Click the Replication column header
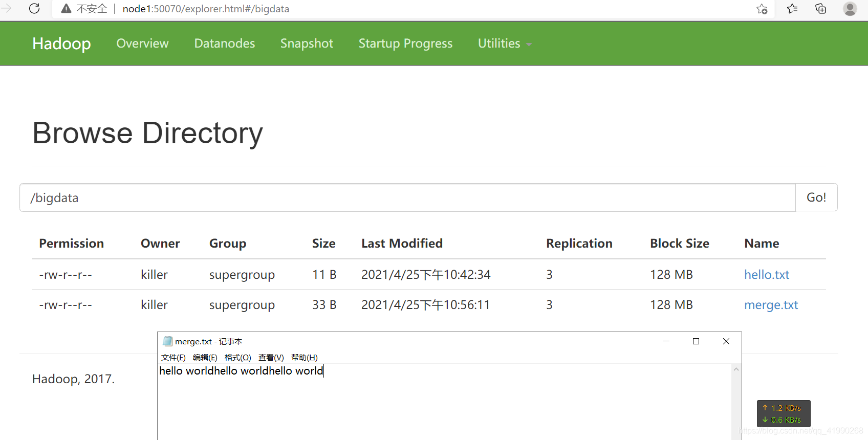This screenshot has width=868, height=440. [579, 244]
